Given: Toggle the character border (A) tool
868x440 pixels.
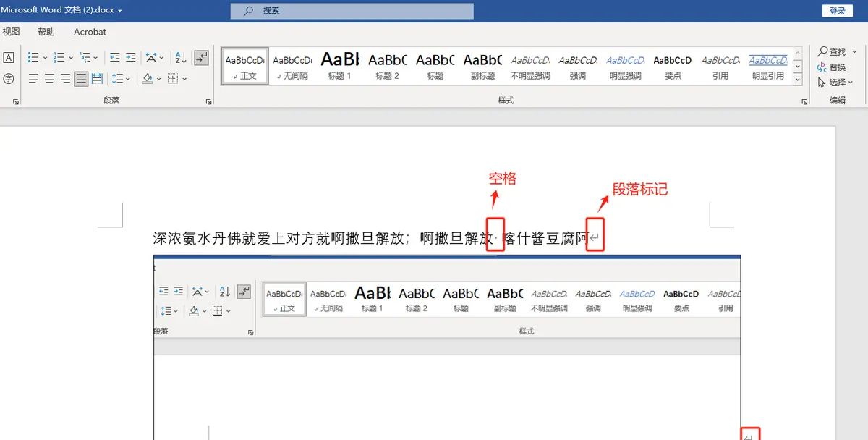Looking at the screenshot, I should [8, 57].
